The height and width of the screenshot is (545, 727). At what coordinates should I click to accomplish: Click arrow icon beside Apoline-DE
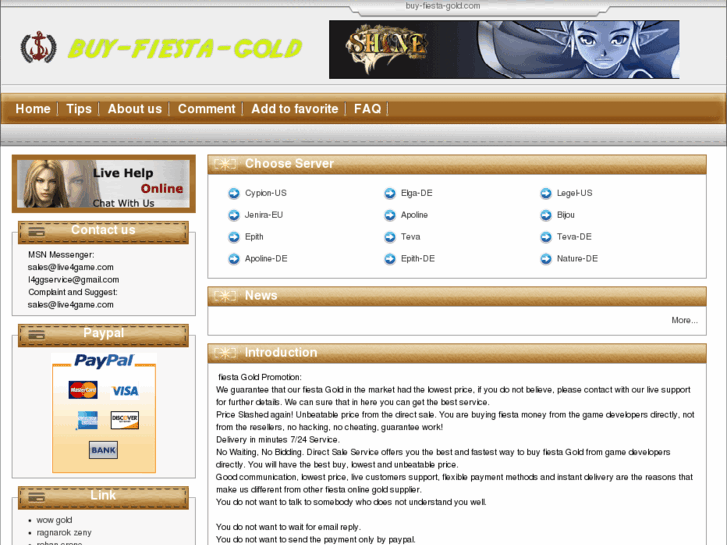tap(234, 259)
